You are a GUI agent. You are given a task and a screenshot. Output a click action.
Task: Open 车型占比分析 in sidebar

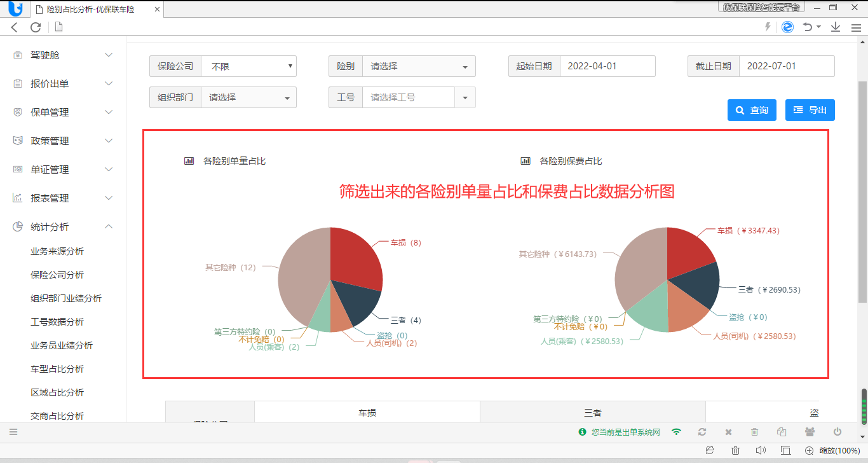click(57, 369)
